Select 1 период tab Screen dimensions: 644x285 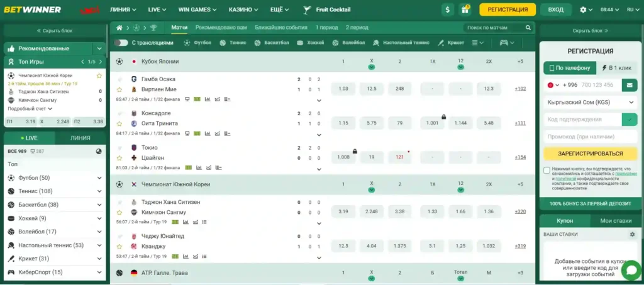[x=326, y=28]
